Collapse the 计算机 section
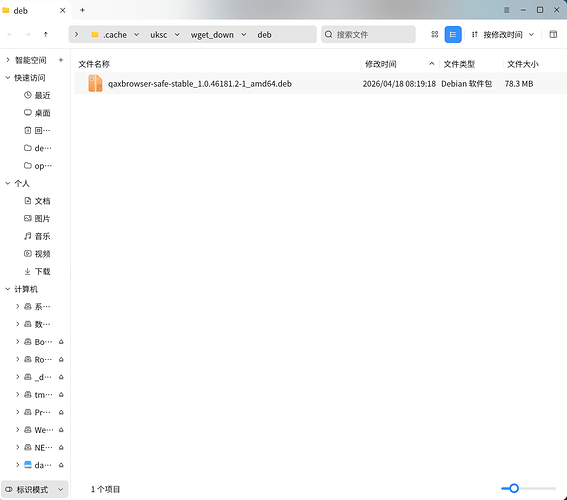The width and height of the screenshot is (567, 500). click(8, 289)
